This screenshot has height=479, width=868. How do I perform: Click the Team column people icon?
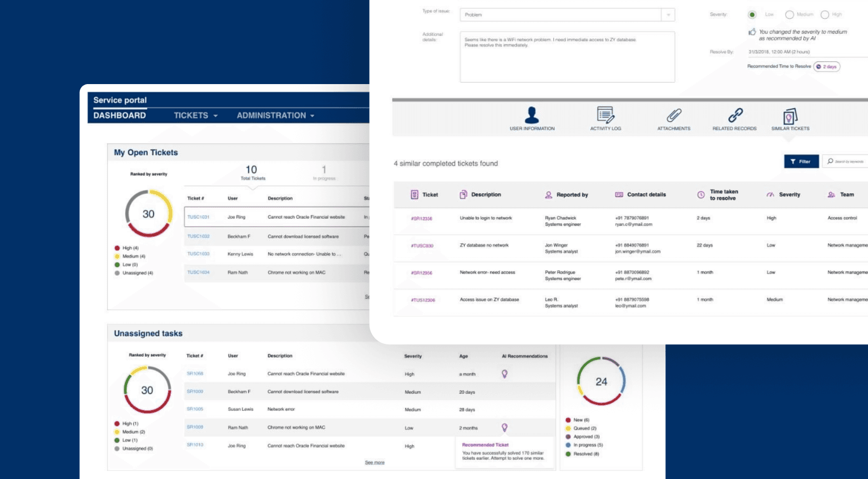click(x=831, y=195)
